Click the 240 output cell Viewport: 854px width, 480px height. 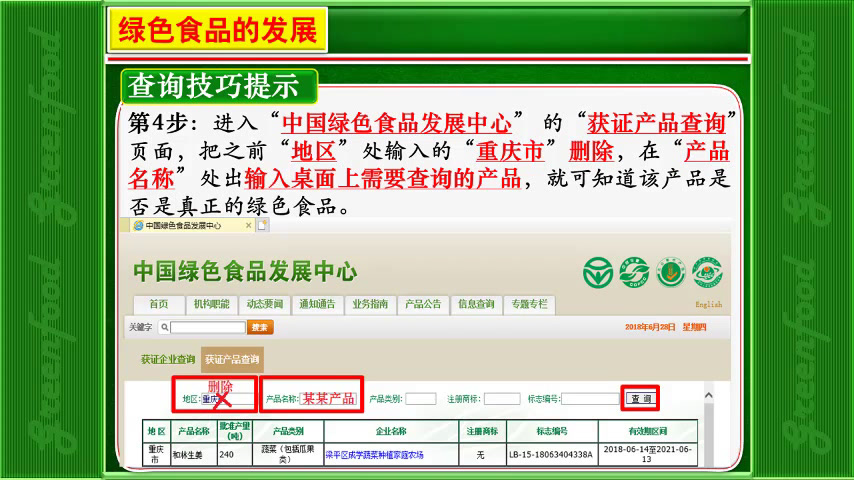235,454
